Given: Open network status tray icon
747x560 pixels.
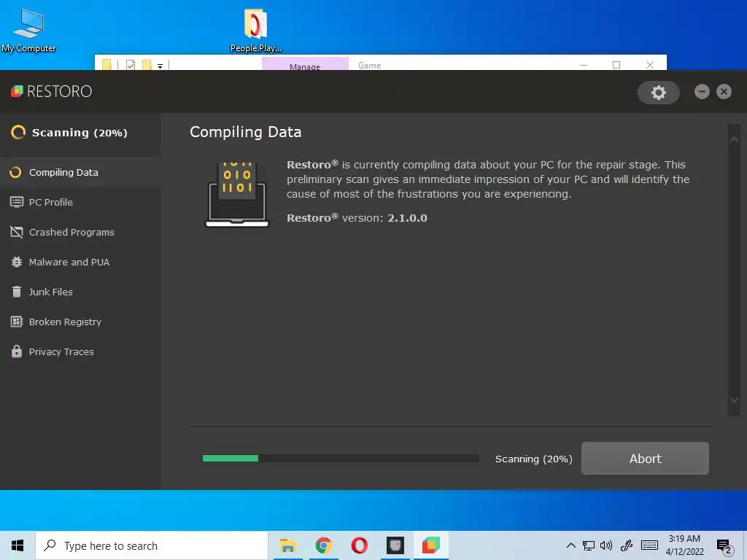Looking at the screenshot, I should click(589, 545).
